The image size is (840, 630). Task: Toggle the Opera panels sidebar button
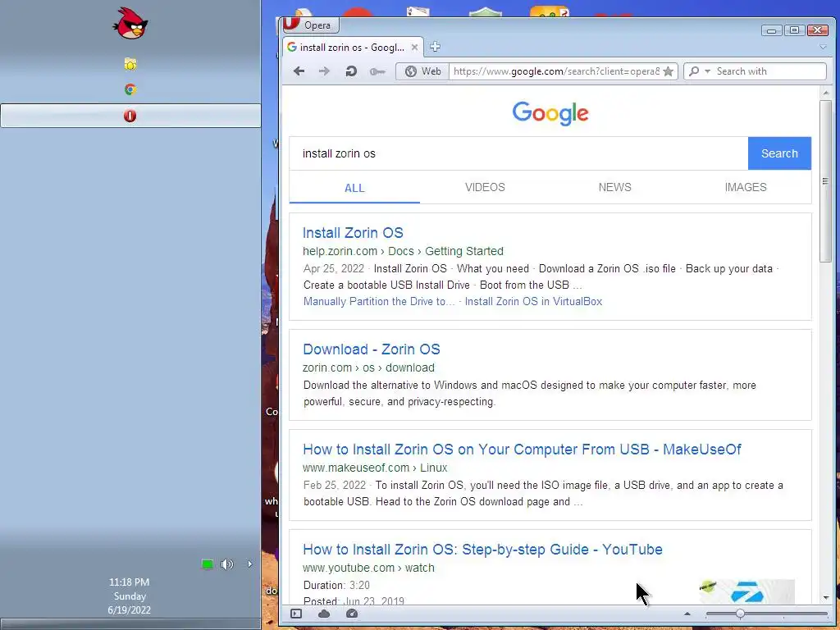[296, 614]
